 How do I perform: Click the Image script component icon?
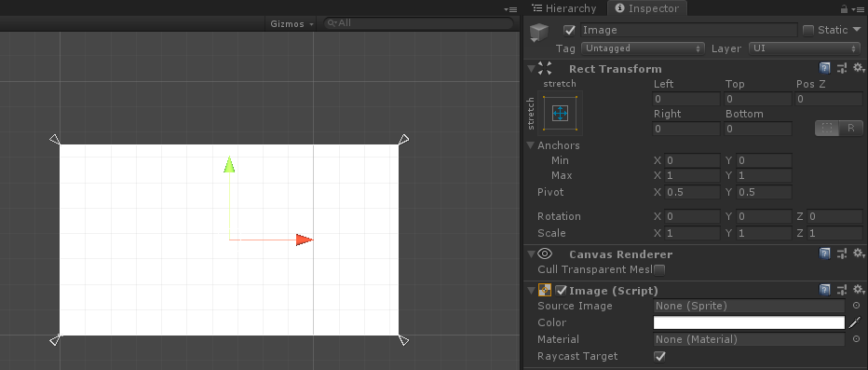click(545, 290)
